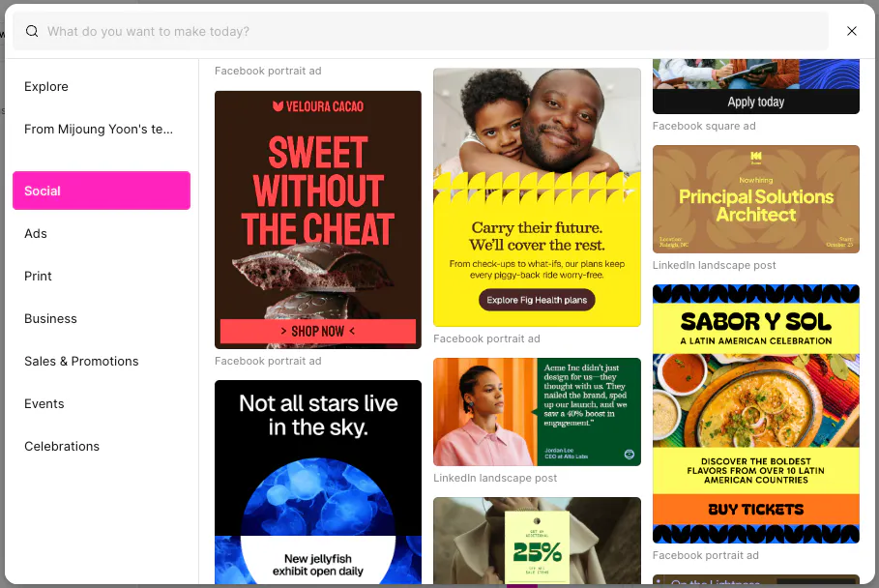879x588 pixels.
Task: Open the Sabor Y Sol template
Action: coord(755,414)
